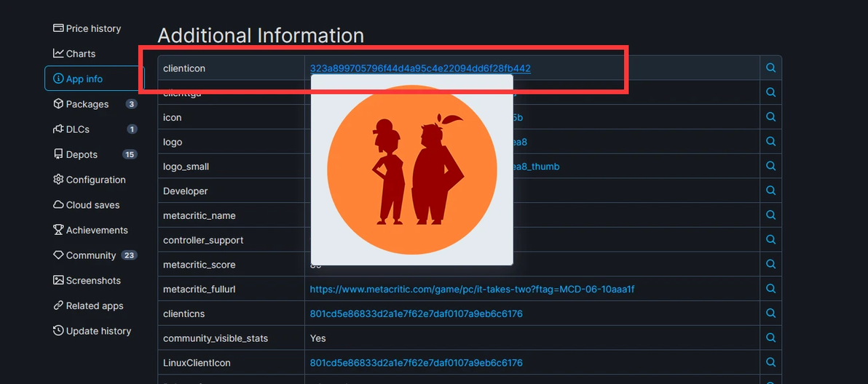Open the Achievements section
Viewport: 868px width, 384px height.
click(90, 230)
